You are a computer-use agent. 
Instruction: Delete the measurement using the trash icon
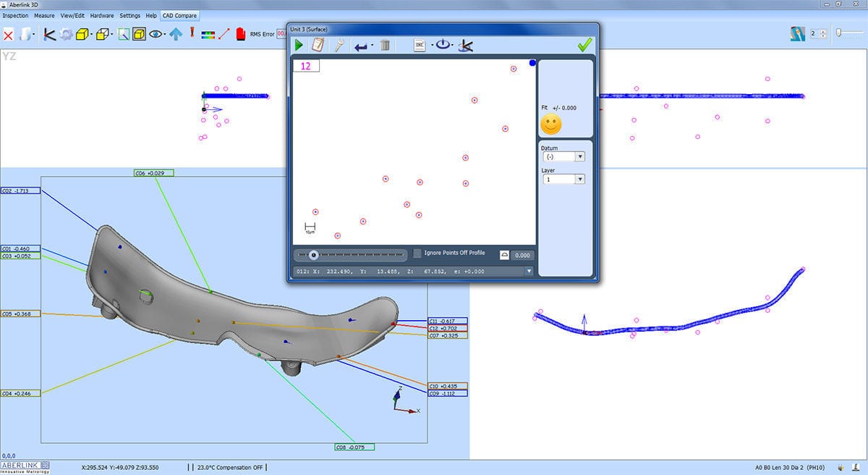tap(385, 44)
